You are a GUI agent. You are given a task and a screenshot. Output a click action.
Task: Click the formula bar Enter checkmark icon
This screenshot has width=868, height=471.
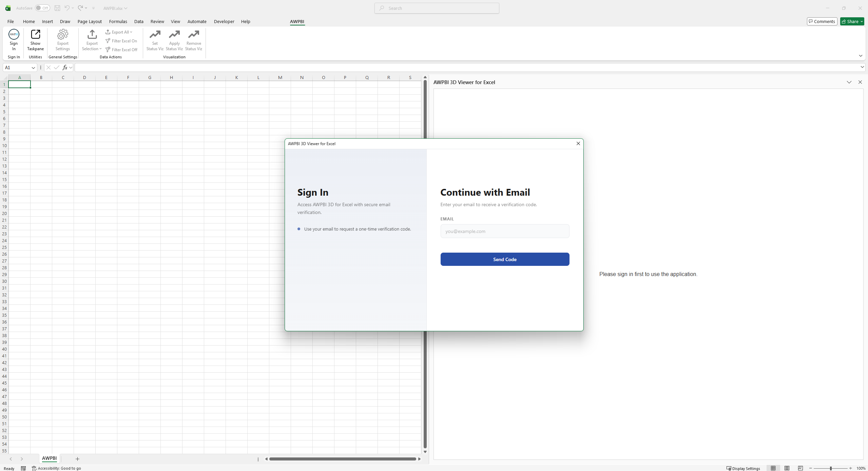click(56, 67)
